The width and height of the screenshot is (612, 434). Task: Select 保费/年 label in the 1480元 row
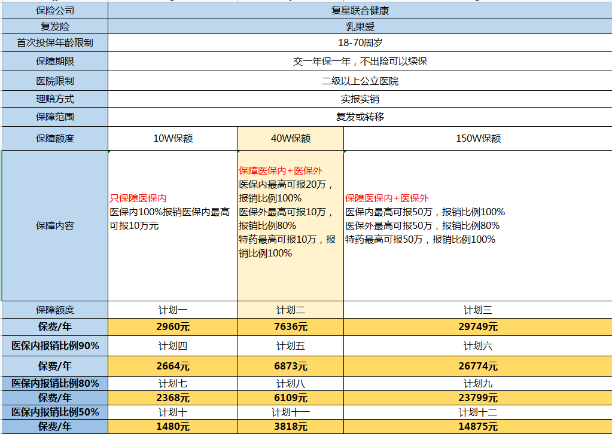55,427
